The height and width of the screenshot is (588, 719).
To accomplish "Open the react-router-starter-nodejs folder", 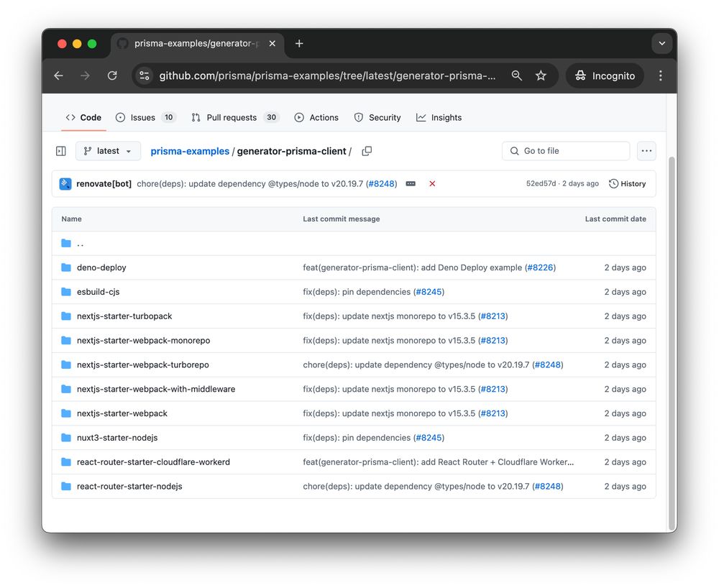I will click(x=129, y=486).
